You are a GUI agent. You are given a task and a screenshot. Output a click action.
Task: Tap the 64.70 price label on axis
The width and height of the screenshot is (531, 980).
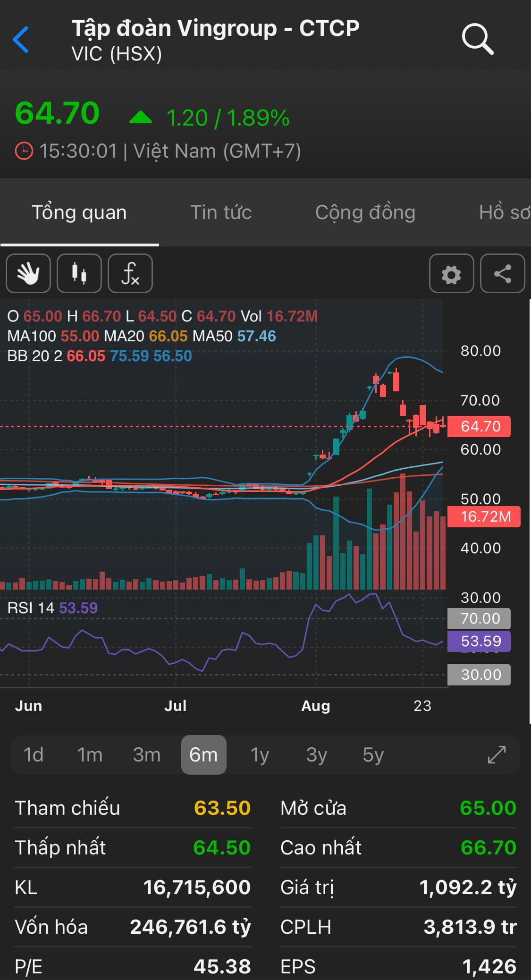[x=480, y=426]
